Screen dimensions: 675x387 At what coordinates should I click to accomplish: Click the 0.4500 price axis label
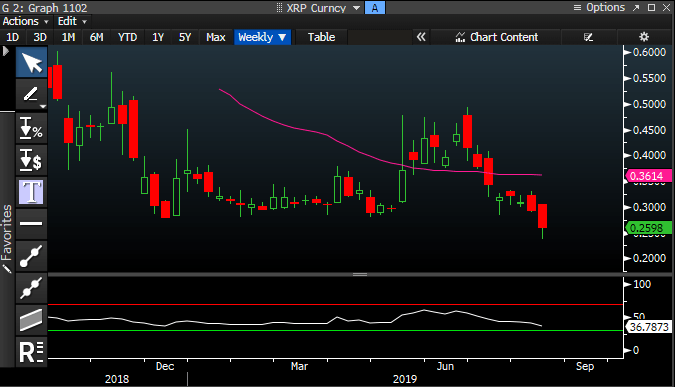click(x=650, y=130)
